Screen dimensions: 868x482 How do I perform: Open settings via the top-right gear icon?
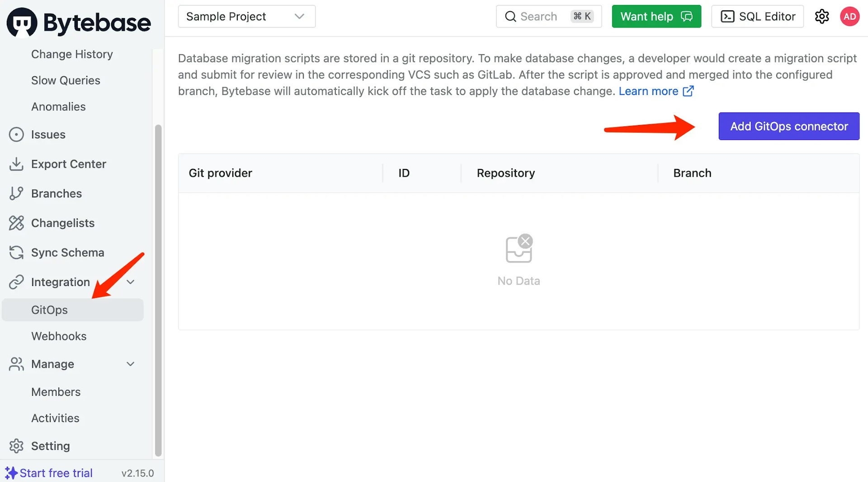point(822,17)
